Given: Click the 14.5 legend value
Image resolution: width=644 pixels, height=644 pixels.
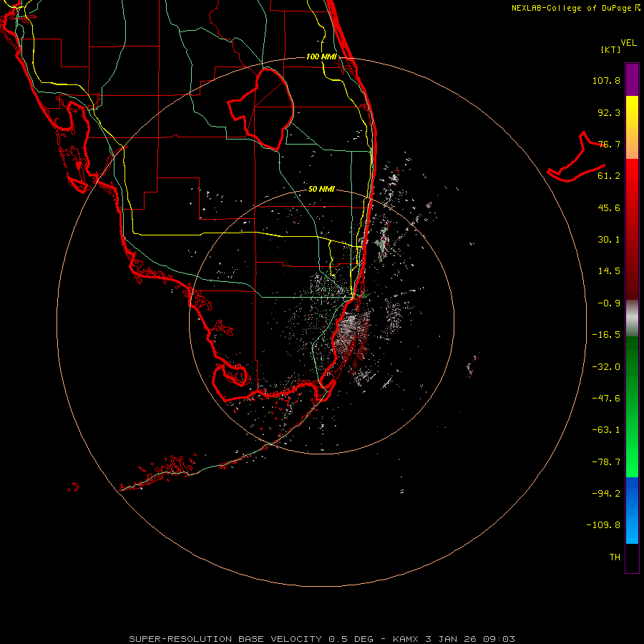Looking at the screenshot, I should tap(609, 271).
